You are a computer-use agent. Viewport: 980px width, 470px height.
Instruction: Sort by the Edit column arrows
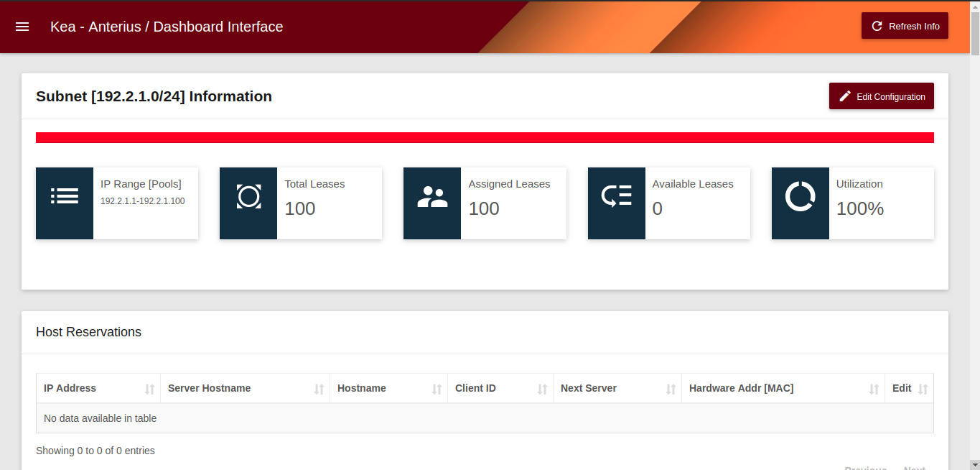(x=923, y=389)
